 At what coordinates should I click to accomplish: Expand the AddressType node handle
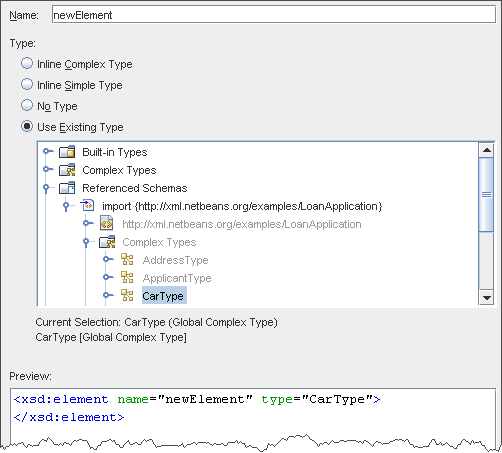click(x=108, y=259)
